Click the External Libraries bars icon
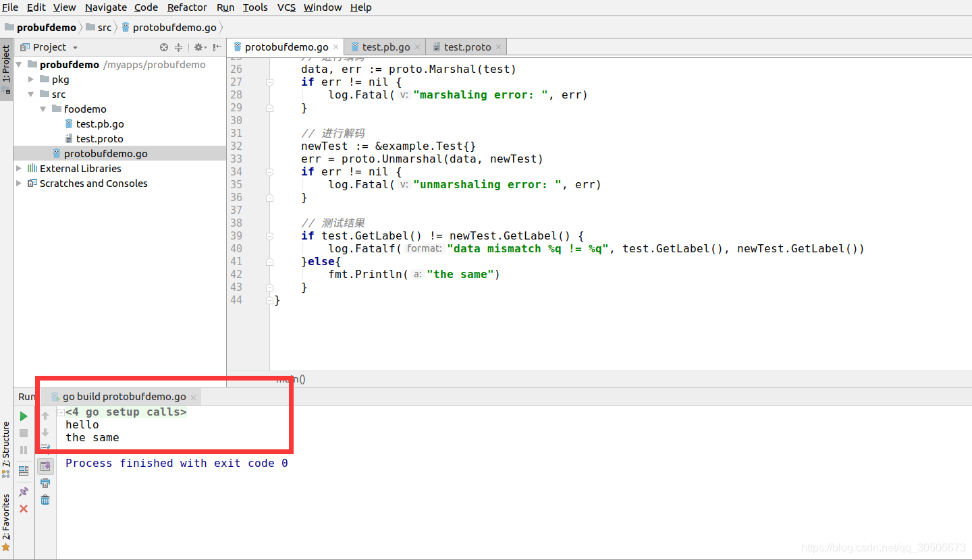972x560 pixels. coord(32,169)
